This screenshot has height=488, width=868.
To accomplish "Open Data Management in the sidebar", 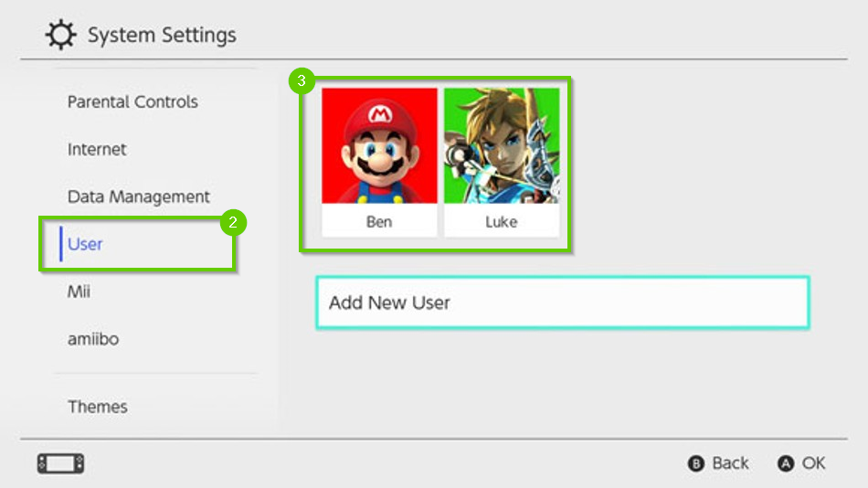I will tap(139, 196).
